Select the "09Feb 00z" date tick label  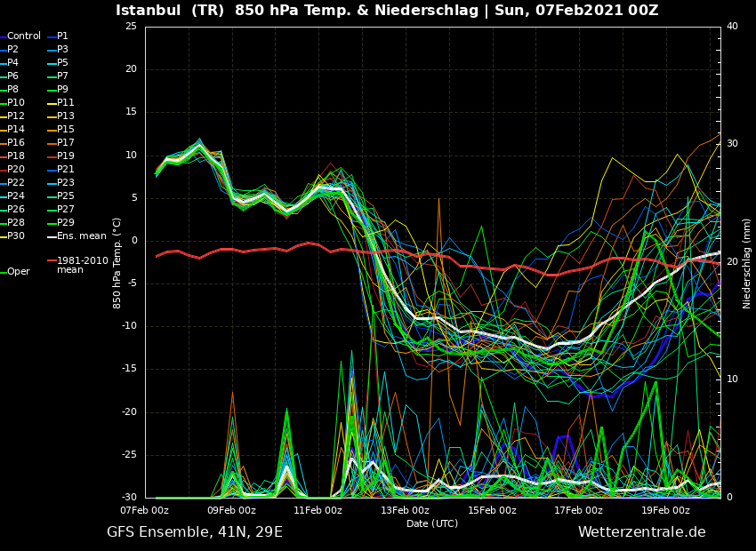point(232,510)
